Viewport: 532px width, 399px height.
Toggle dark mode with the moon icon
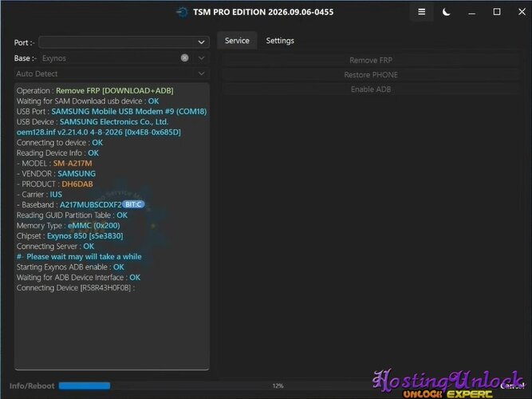click(446, 12)
